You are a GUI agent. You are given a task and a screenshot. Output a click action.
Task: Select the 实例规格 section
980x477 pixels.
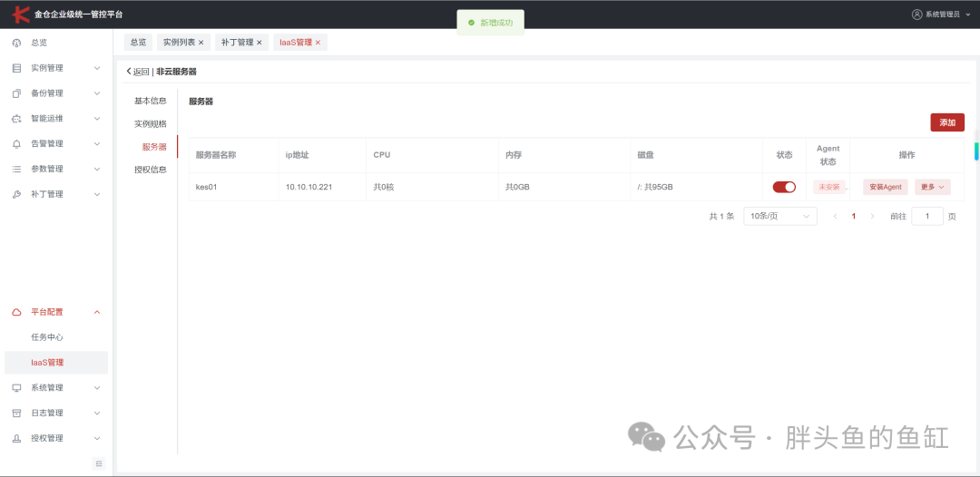(x=151, y=123)
